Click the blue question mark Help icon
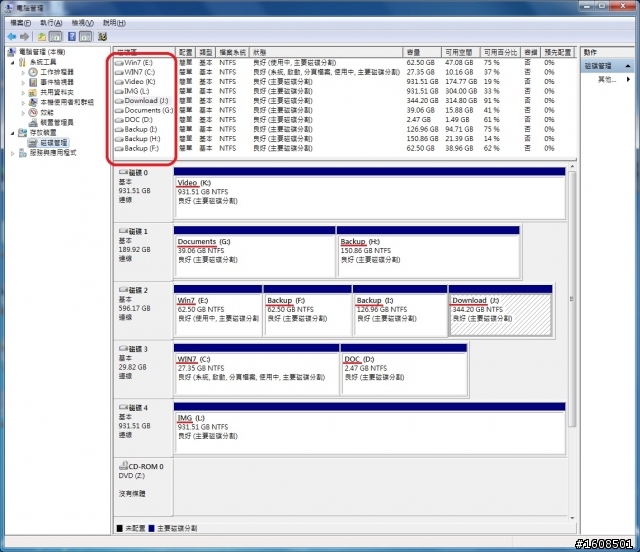This screenshot has width=640, height=552. tap(72, 37)
